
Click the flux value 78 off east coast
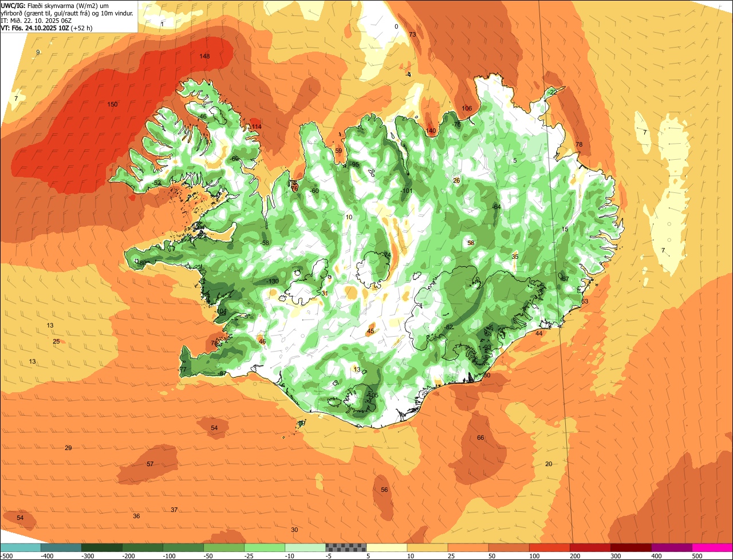(x=579, y=144)
